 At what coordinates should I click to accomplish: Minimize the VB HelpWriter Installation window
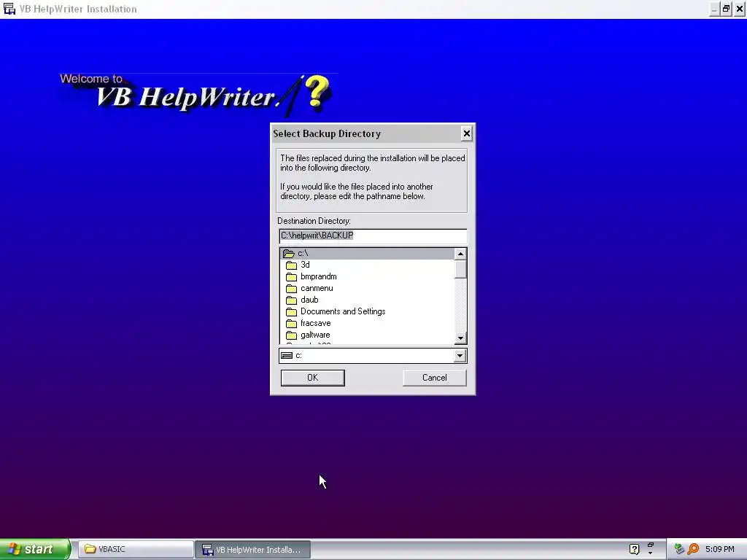[x=713, y=9]
